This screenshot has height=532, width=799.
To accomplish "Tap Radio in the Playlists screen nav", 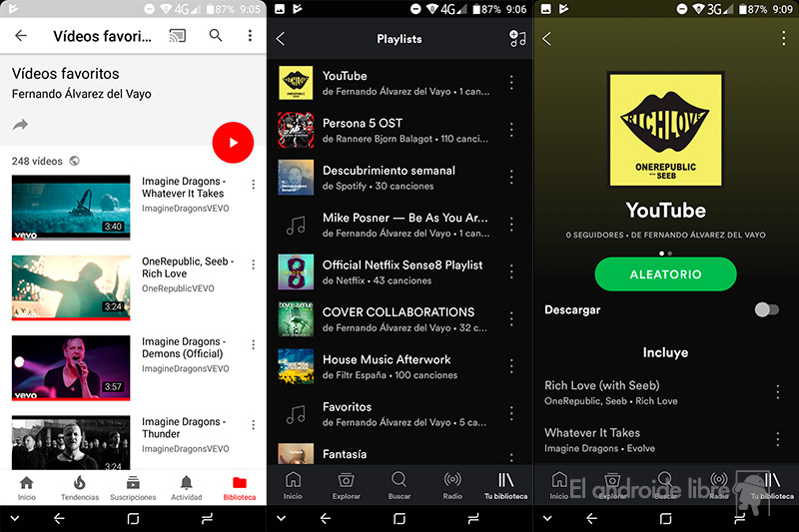I will (452, 485).
